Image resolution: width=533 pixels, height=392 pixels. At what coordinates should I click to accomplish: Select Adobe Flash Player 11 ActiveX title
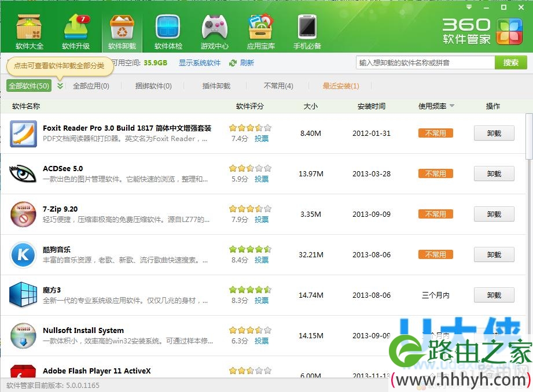97,371
